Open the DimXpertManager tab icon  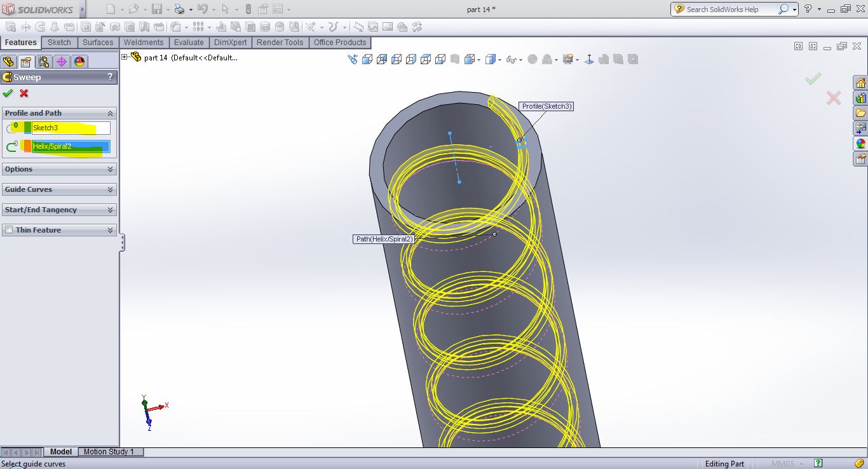coord(61,62)
